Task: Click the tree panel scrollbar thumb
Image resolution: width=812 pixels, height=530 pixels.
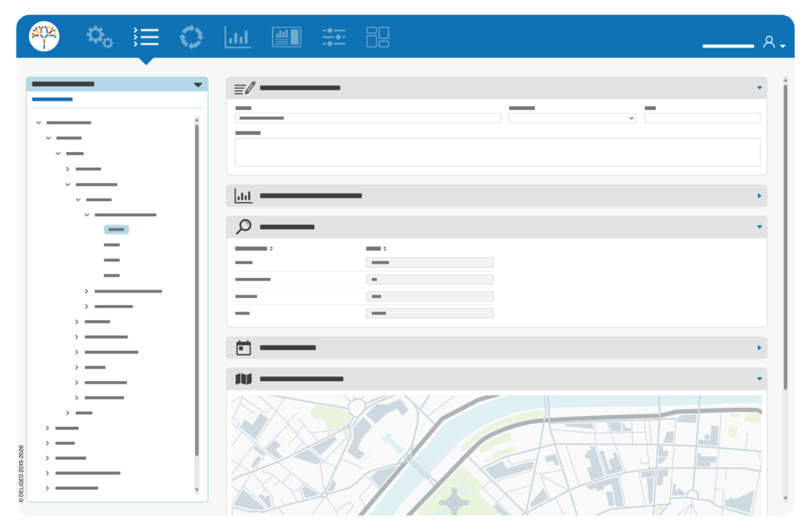Action: point(197,290)
